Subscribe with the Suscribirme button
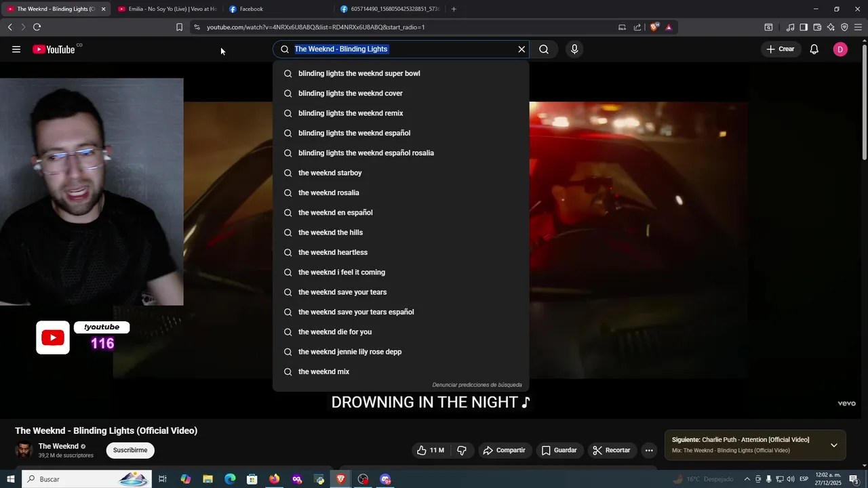Screen dimensions: 868x488 pyautogui.click(x=130, y=450)
